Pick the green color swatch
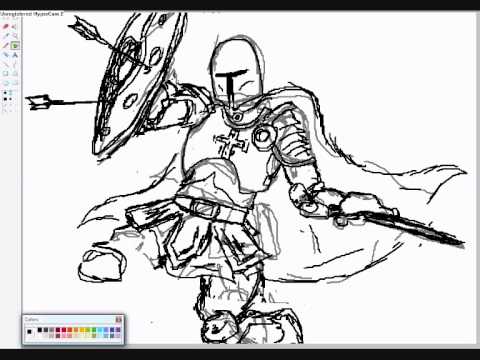The height and width of the screenshot is (360, 480). coord(94,330)
